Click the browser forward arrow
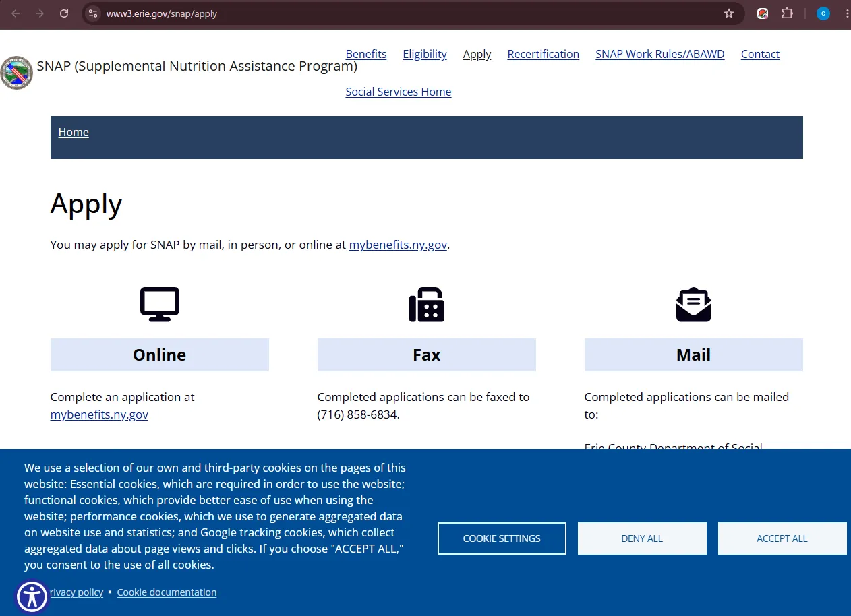 click(x=40, y=13)
